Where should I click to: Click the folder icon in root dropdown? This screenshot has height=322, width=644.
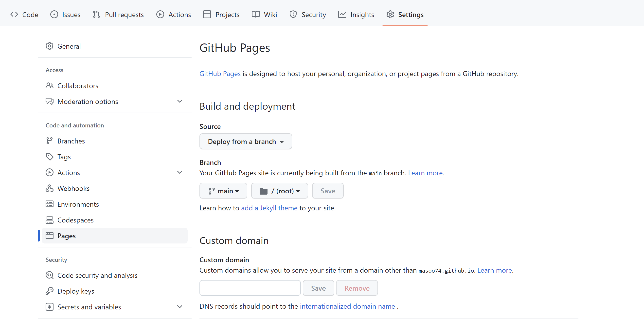[264, 191]
